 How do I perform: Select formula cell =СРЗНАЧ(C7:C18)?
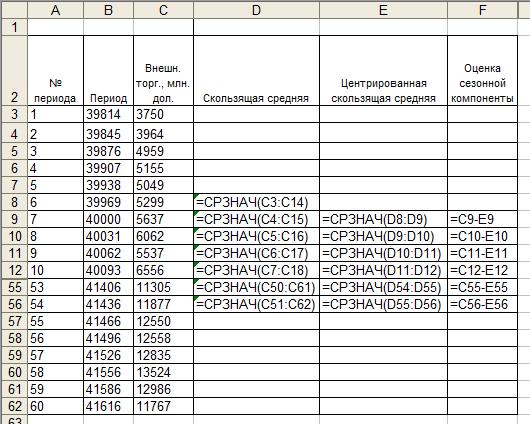point(256,270)
